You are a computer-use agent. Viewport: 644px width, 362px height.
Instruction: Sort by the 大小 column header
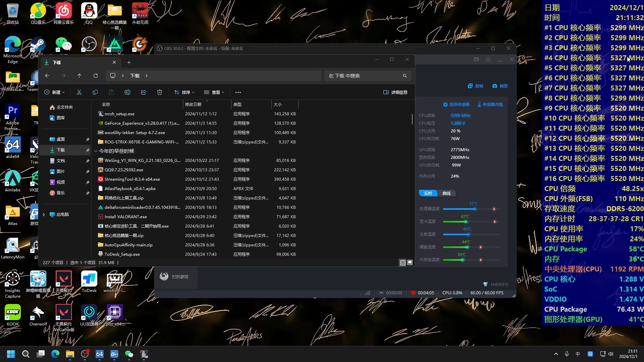[x=285, y=105]
